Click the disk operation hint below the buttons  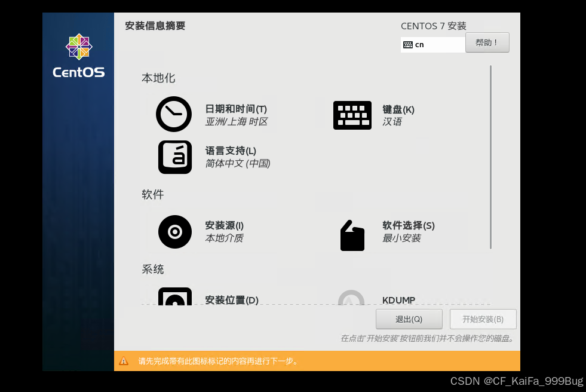pos(428,339)
